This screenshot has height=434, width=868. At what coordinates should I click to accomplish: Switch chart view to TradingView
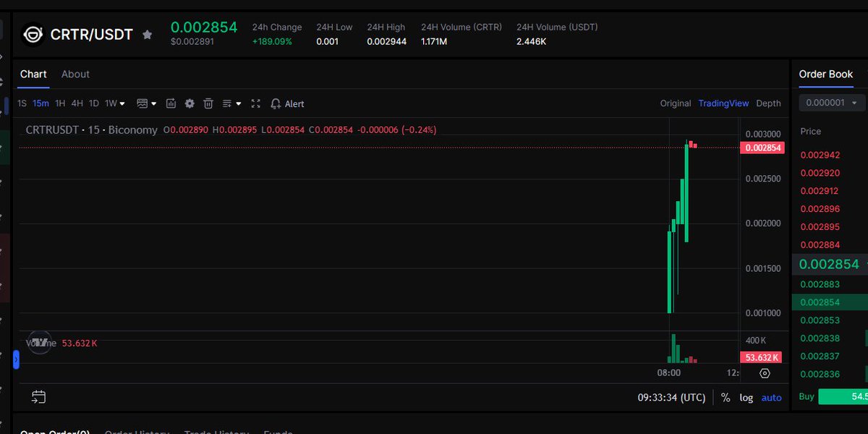(723, 103)
